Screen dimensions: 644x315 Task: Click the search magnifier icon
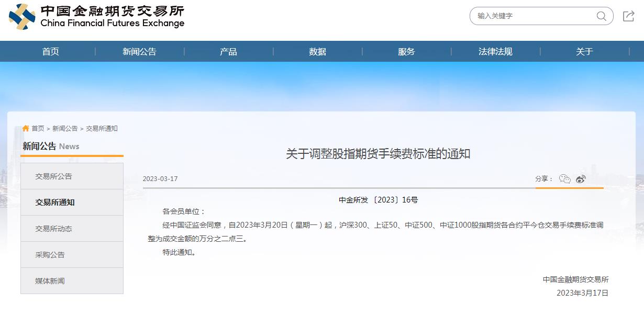pos(601,16)
